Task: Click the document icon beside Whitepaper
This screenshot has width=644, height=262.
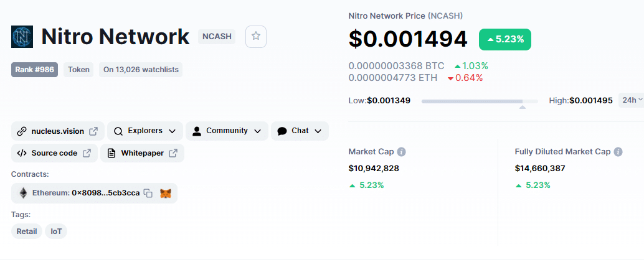Action: click(x=111, y=153)
